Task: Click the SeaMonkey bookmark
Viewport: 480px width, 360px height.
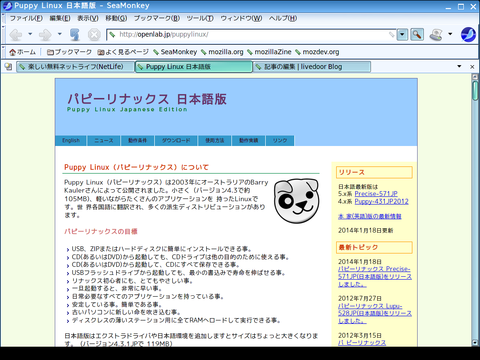Action: click(175, 52)
